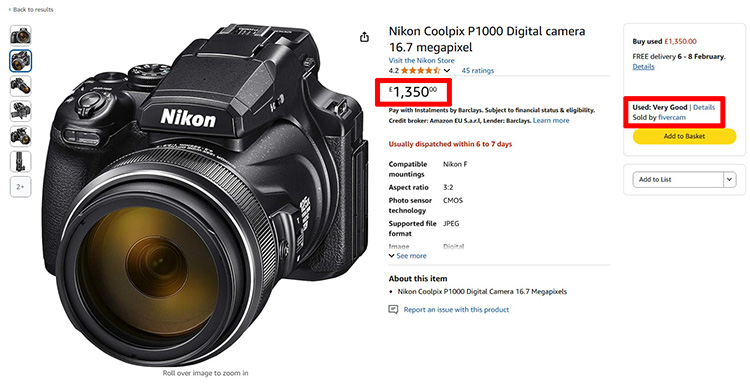Select the third product thumbnail
Image resolution: width=750 pixels, height=385 pixels.
[x=21, y=86]
